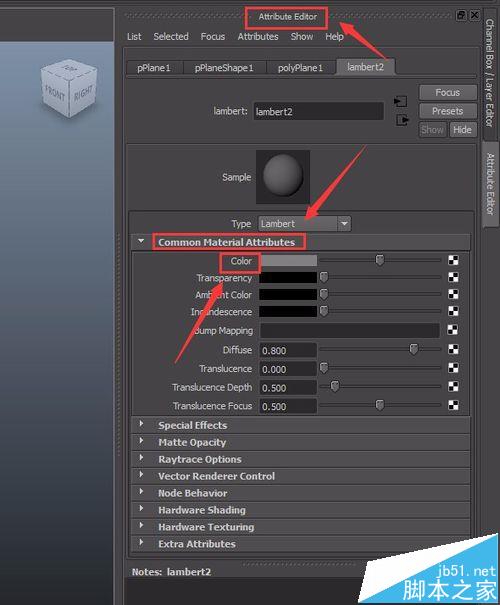Screen dimensions: 500x605
Task: Expand the Extra Attributes section
Action: click(141, 542)
